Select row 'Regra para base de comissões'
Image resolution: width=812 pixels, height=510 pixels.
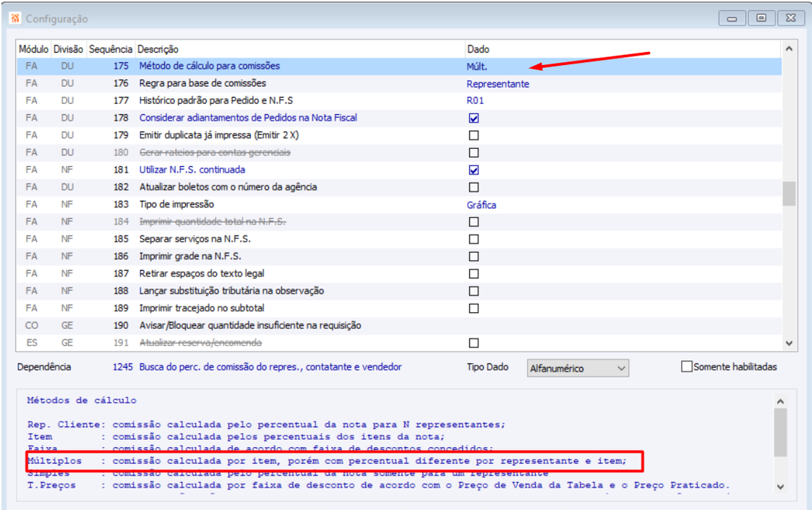(398, 83)
